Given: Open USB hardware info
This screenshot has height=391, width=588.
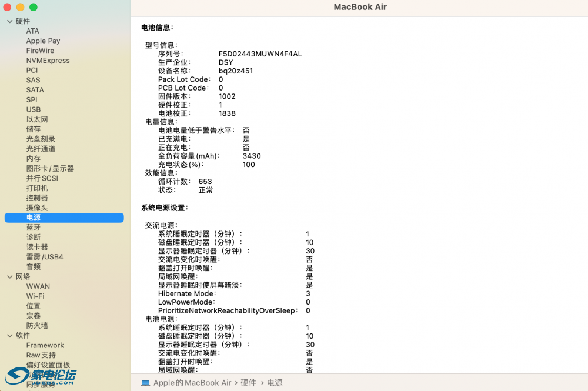Looking at the screenshot, I should click(x=34, y=109).
